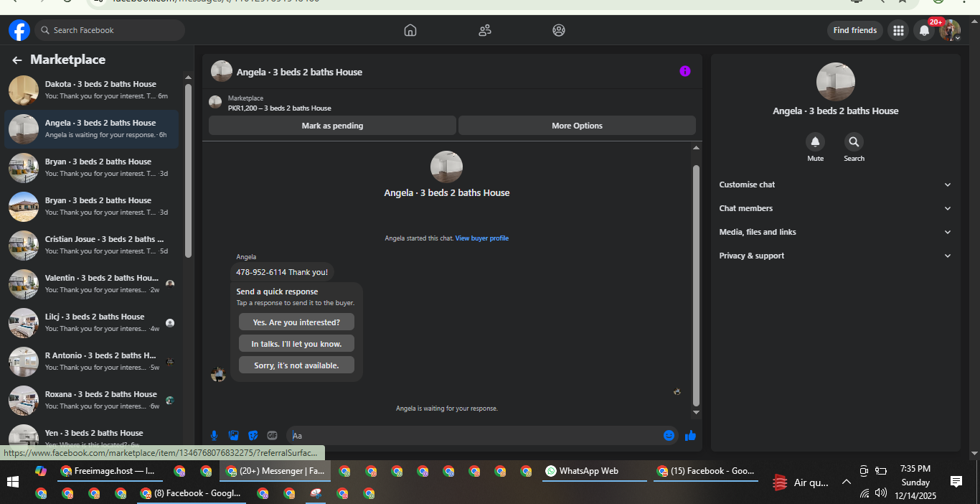The height and width of the screenshot is (504, 980).
Task: Send a thumbs-up like
Action: [690, 435]
